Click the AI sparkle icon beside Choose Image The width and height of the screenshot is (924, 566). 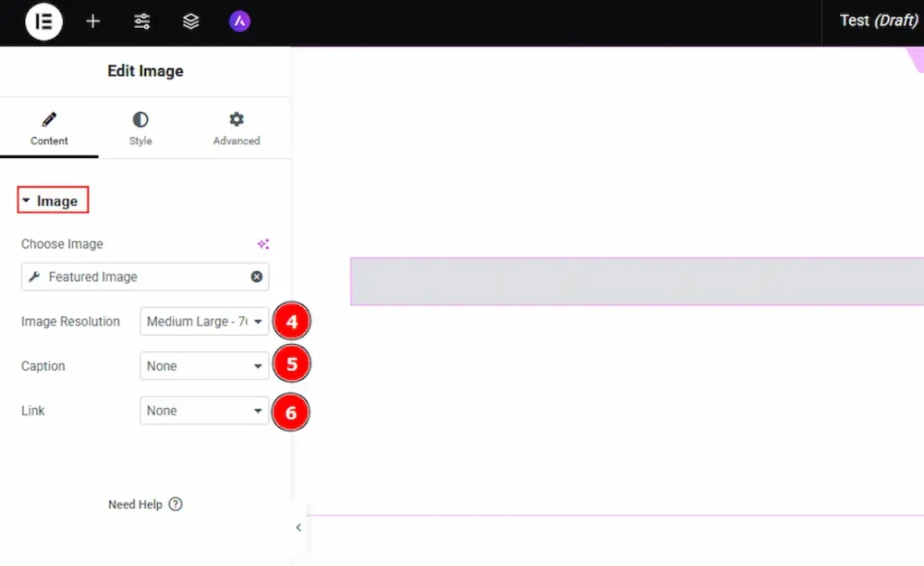click(x=263, y=244)
